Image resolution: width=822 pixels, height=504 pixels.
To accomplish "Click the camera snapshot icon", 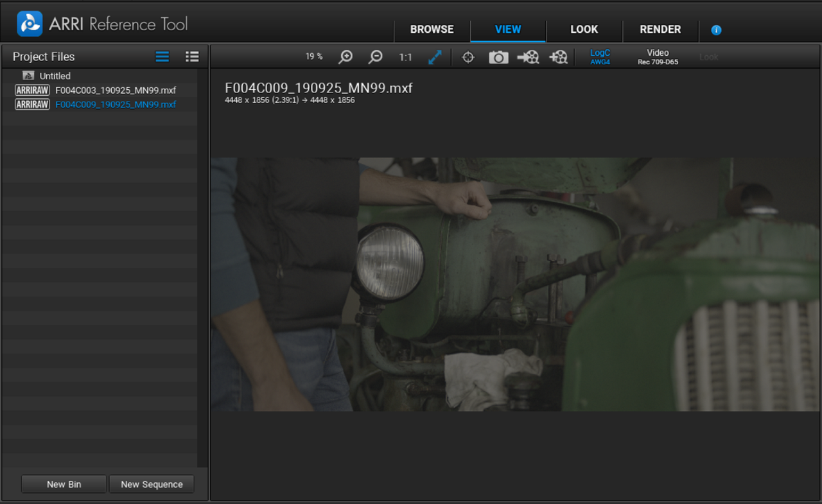I will point(498,57).
